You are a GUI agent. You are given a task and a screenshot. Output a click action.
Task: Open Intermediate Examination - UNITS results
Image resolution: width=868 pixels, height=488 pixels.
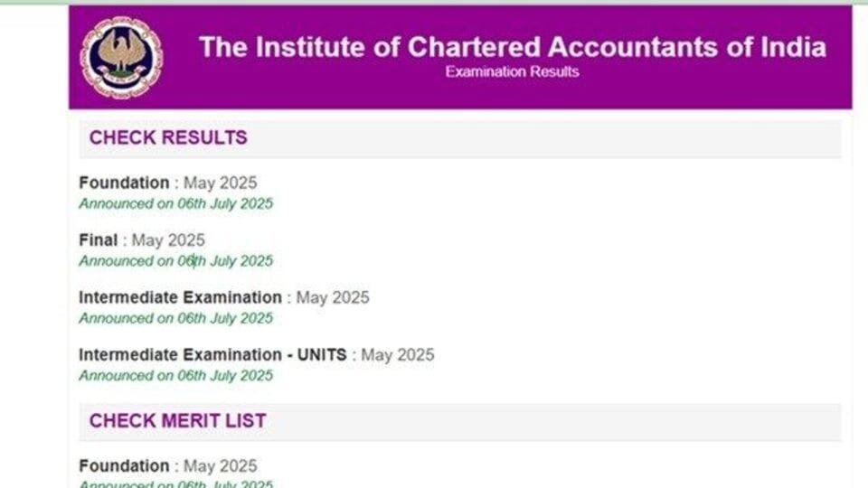[x=212, y=355]
